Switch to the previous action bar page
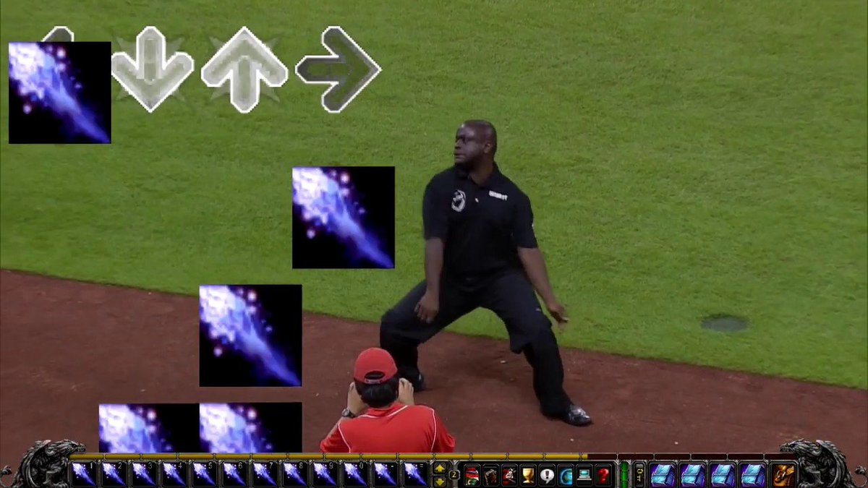The image size is (868, 488). point(440,468)
